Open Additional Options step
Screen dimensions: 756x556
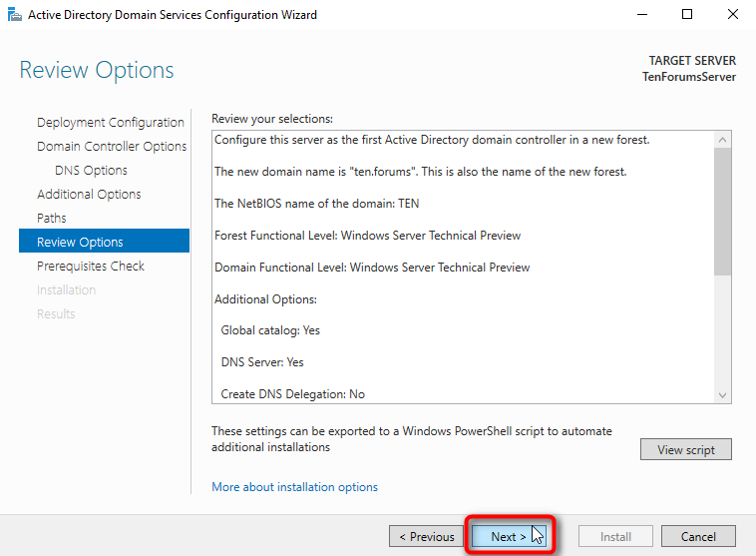pos(89,194)
